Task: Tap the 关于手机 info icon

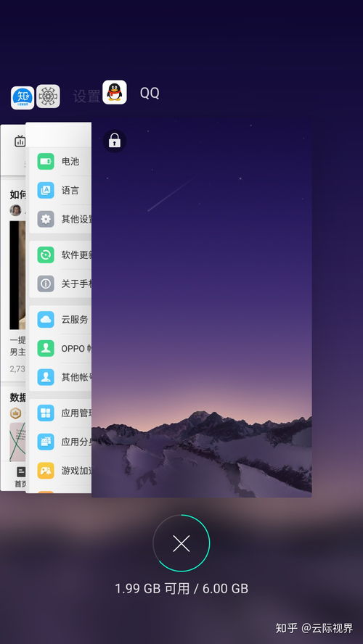Action: 46,284
